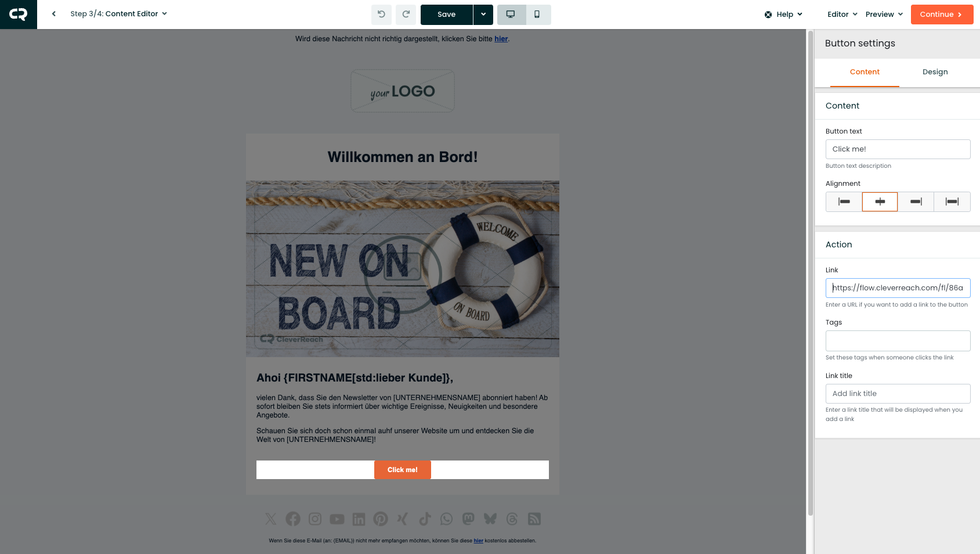
Task: Open the Preview dropdown menu
Action: point(884,15)
